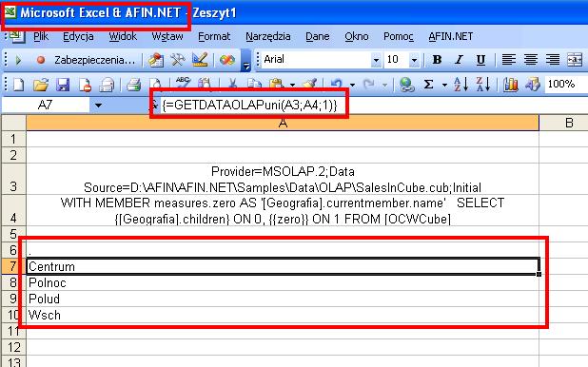Click the New document icon
588x367 pixels.
pyautogui.click(x=18, y=85)
